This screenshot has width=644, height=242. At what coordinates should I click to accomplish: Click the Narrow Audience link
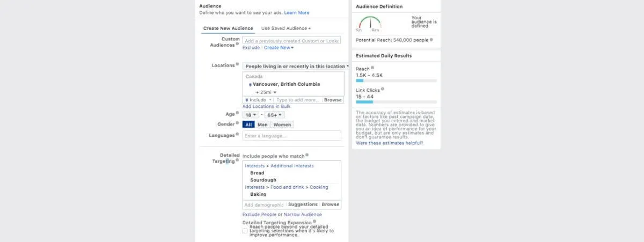tap(303, 214)
